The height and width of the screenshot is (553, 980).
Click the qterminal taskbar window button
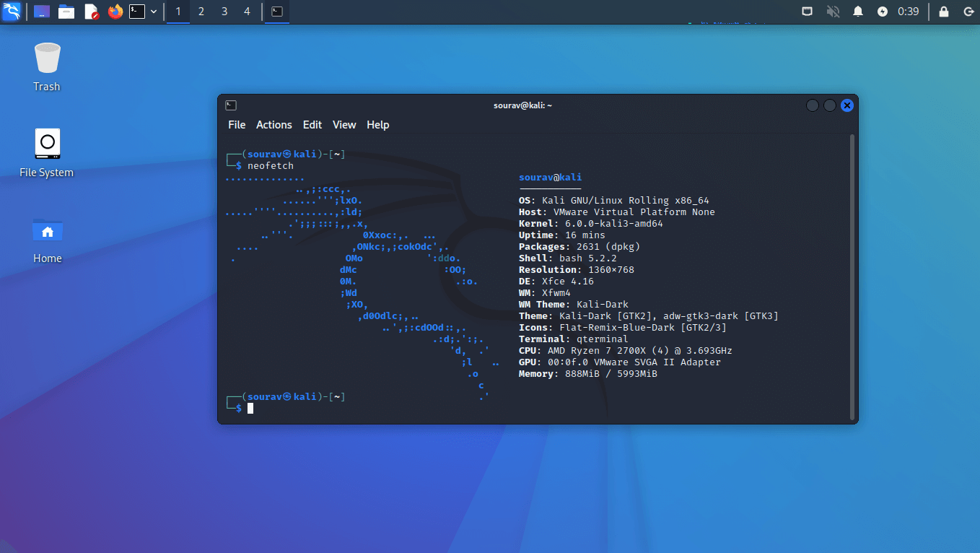point(276,12)
